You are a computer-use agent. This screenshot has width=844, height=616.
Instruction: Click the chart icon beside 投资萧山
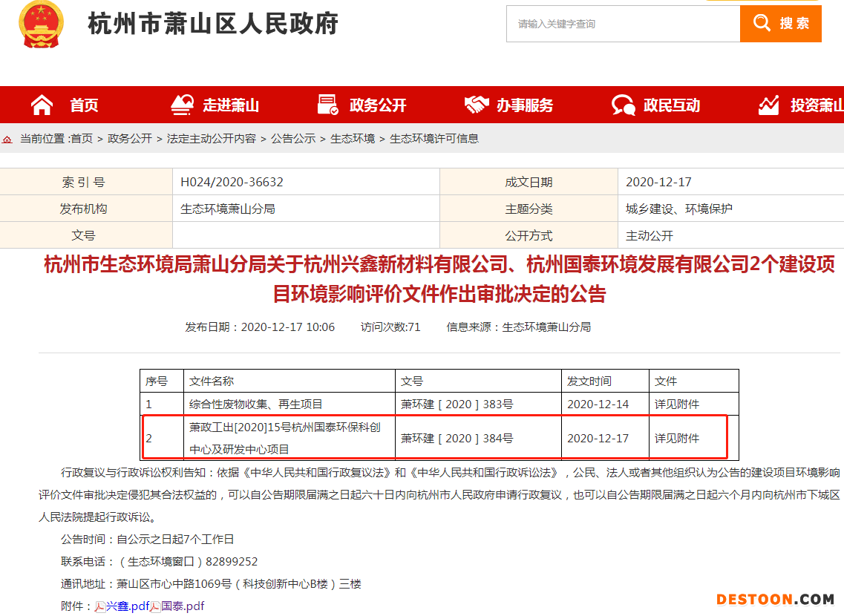[x=769, y=105]
